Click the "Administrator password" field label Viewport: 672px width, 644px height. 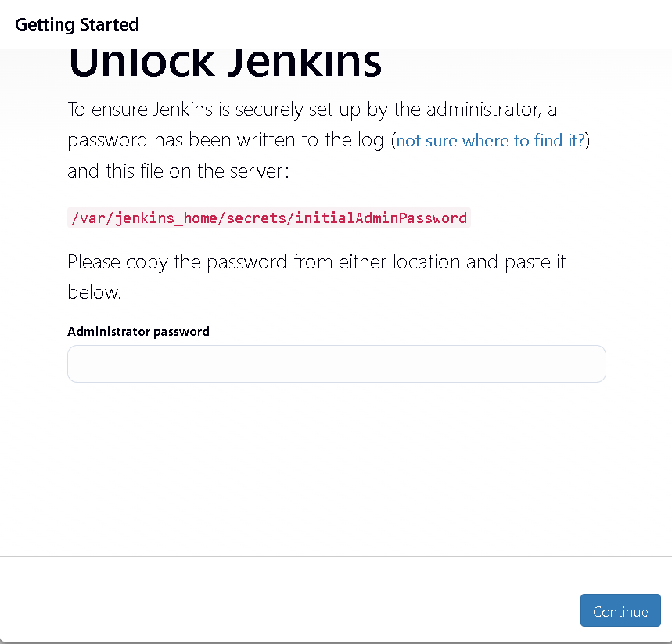click(138, 331)
